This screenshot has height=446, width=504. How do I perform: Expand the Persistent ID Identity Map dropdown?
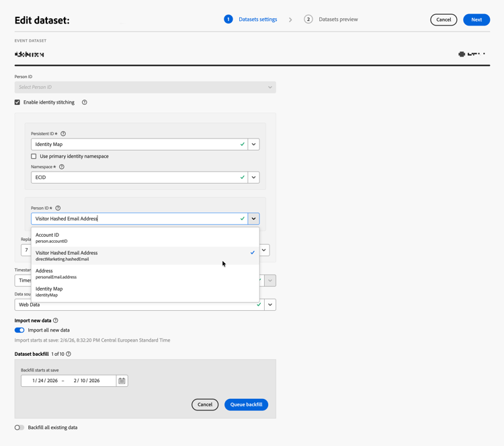(253, 144)
